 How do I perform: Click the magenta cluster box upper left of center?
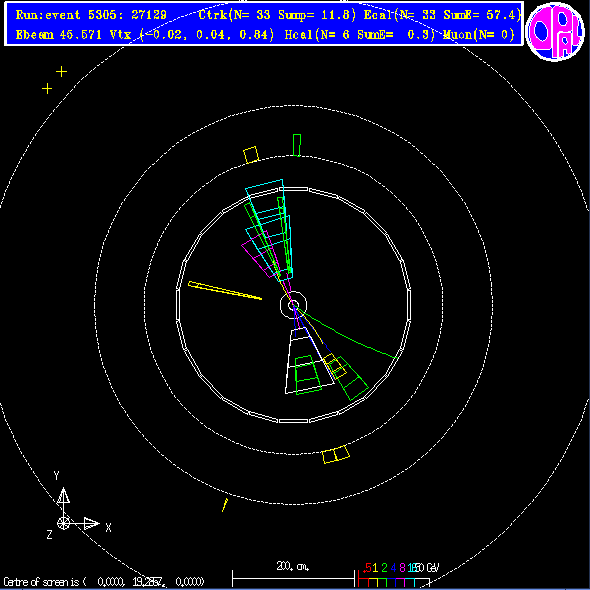click(260, 254)
